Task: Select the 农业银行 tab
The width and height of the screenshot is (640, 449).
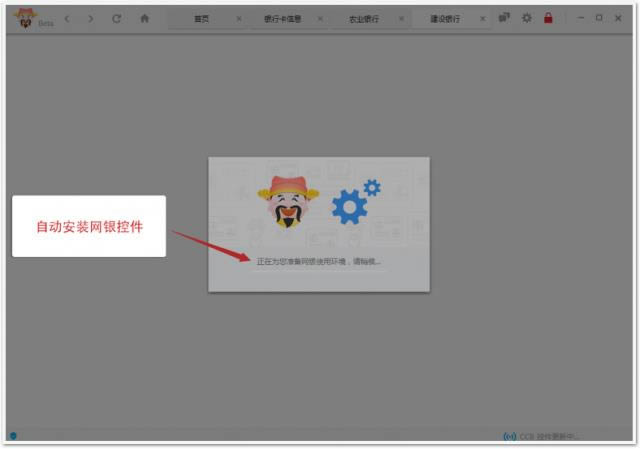Action: click(x=363, y=19)
